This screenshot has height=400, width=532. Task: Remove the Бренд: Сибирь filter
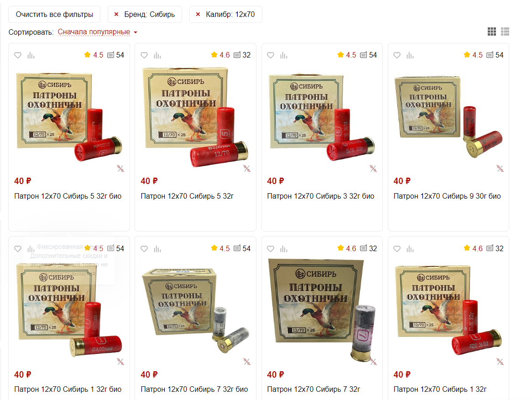pyautogui.click(x=116, y=14)
